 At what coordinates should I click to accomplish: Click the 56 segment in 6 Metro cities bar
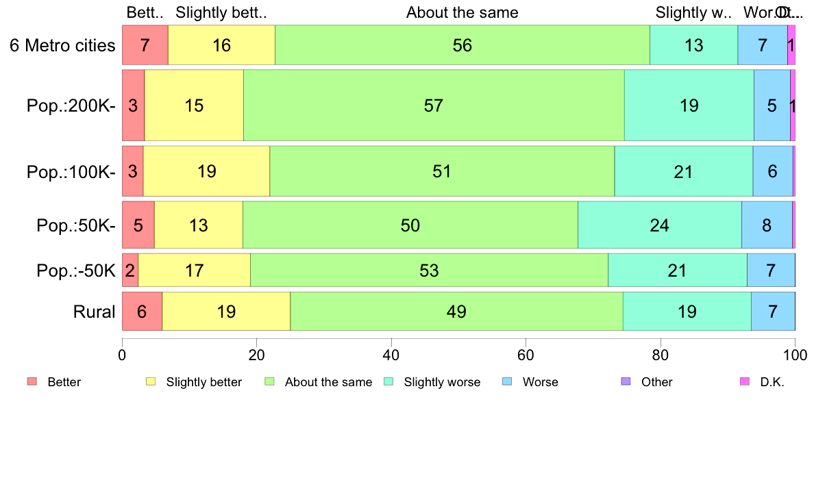click(462, 45)
